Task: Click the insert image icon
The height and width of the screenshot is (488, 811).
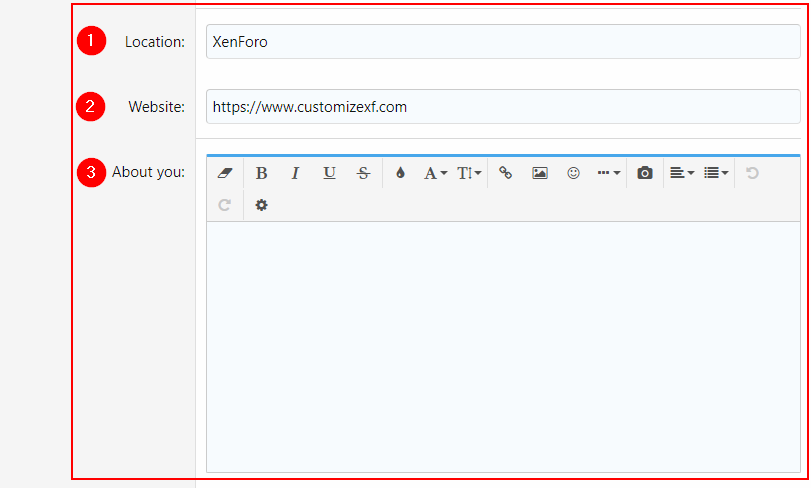Action: pos(540,173)
